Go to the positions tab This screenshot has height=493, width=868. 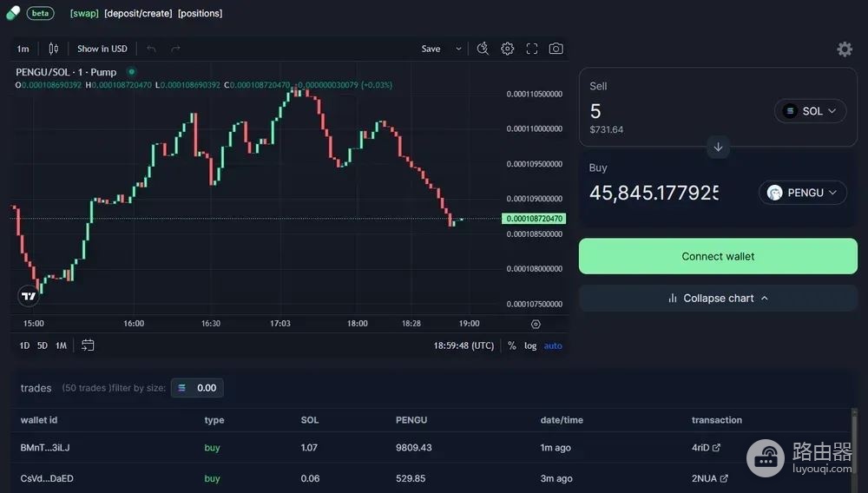pyautogui.click(x=200, y=13)
